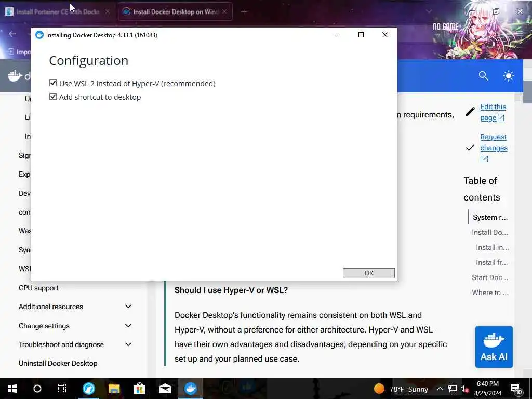The image size is (532, 399).
Task: Open GPU support page
Action: tap(38, 288)
